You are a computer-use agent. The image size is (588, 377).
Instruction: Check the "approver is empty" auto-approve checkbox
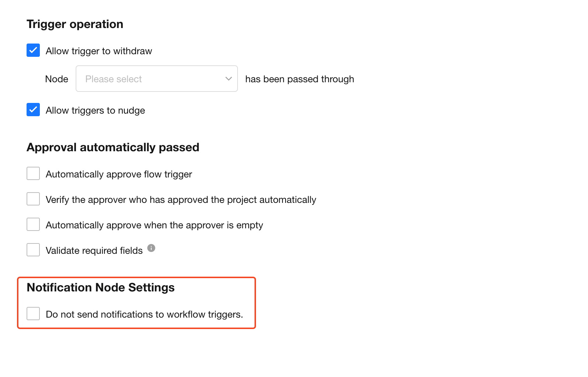coord(33,224)
